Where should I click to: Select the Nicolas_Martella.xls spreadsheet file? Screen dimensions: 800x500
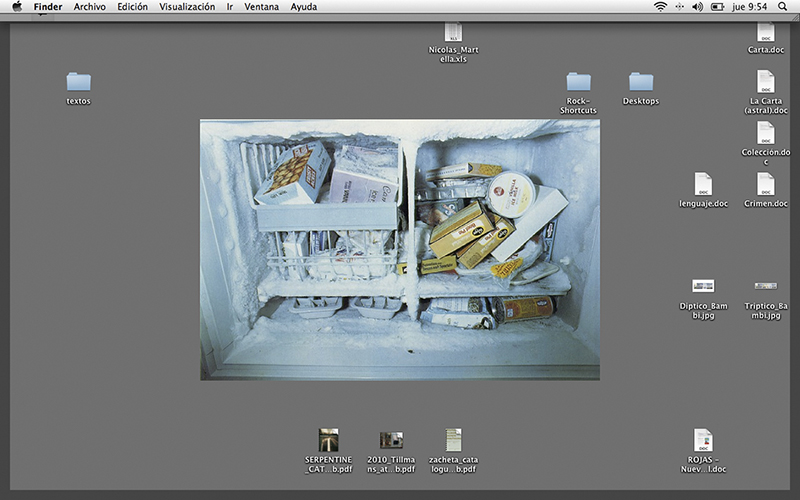453,32
